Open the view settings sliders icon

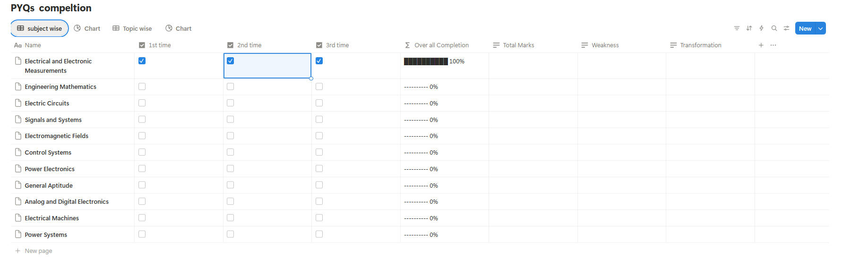(786, 28)
